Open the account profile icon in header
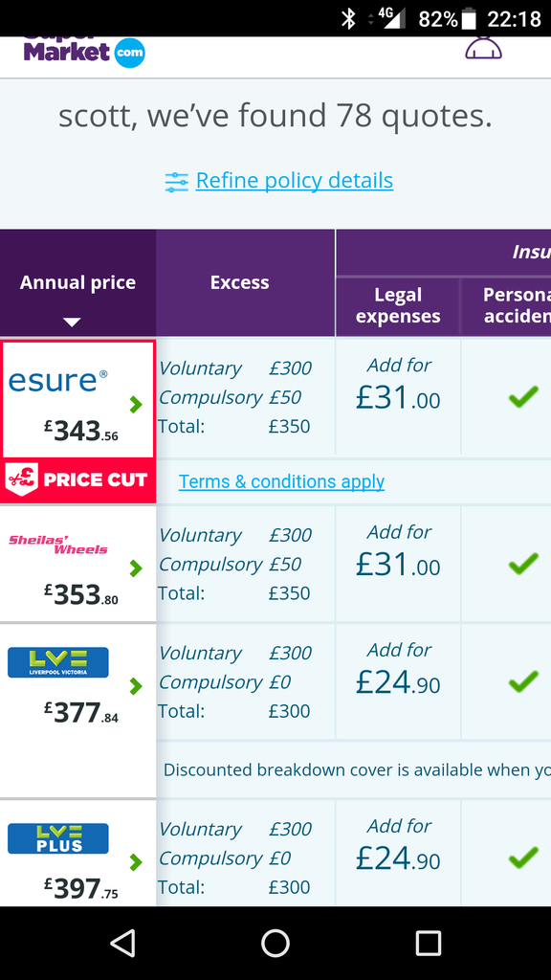Viewport: 551px width, 980px height. (x=483, y=48)
